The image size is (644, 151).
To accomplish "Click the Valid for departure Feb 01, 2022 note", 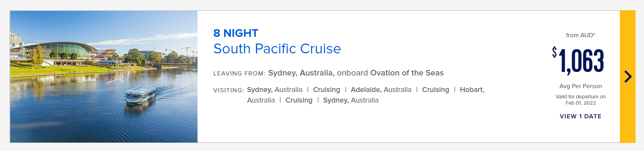I will click(x=581, y=100).
